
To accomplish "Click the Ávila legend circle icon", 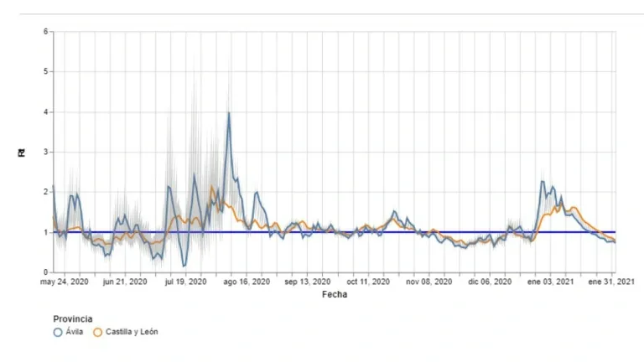I will click(58, 332).
